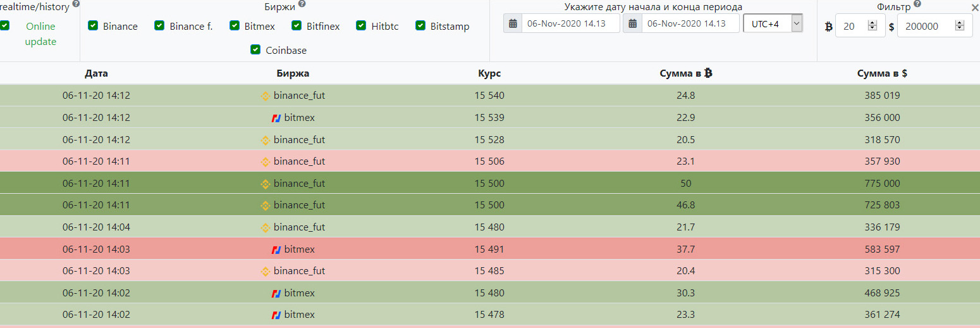Screen dimensions: 980x328
Task: Click Bitmex icon in the 15 480 14:02 row
Action: pos(276,293)
